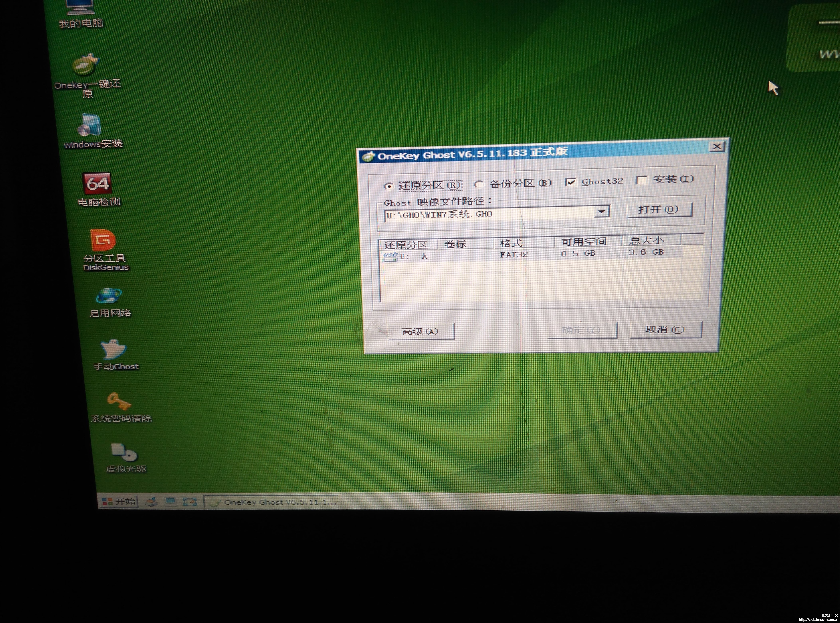
Task: Click 高级 (A) button
Action: pyautogui.click(x=420, y=331)
